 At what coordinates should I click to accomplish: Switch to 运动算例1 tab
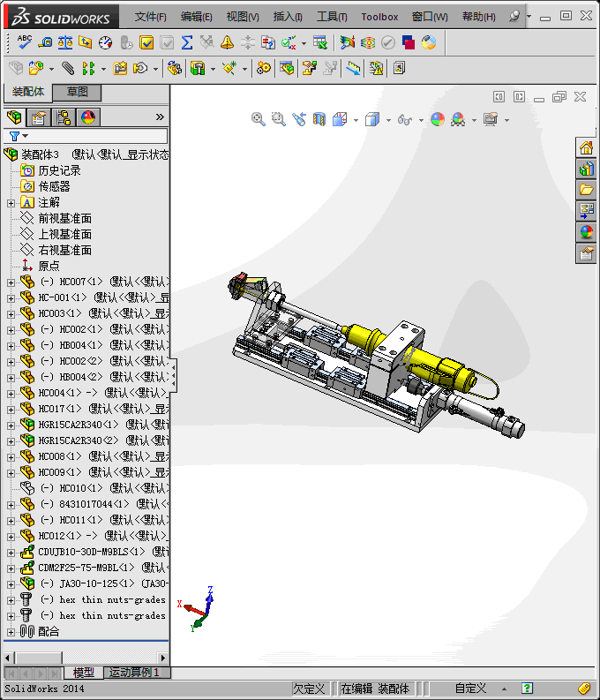pyautogui.click(x=134, y=673)
